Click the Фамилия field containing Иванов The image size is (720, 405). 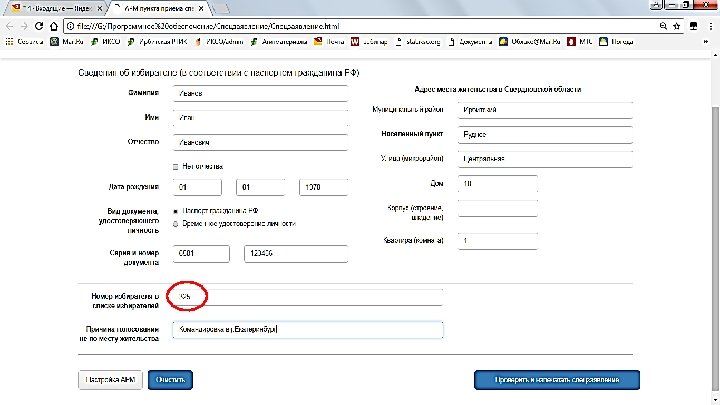(x=260, y=93)
